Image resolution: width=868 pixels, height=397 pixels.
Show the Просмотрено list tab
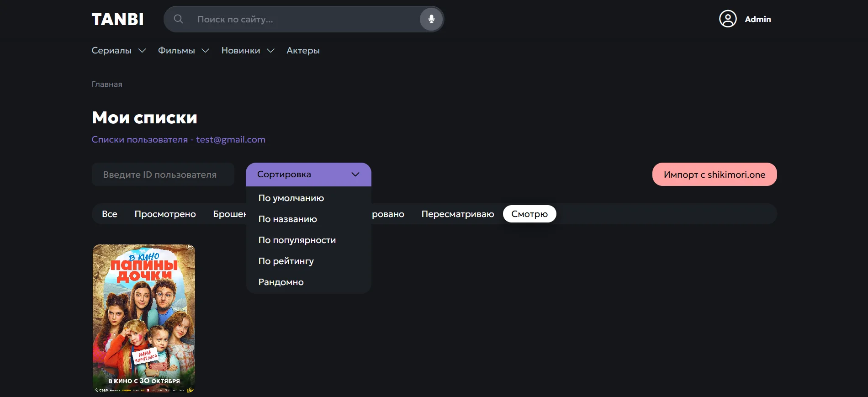[x=165, y=214]
